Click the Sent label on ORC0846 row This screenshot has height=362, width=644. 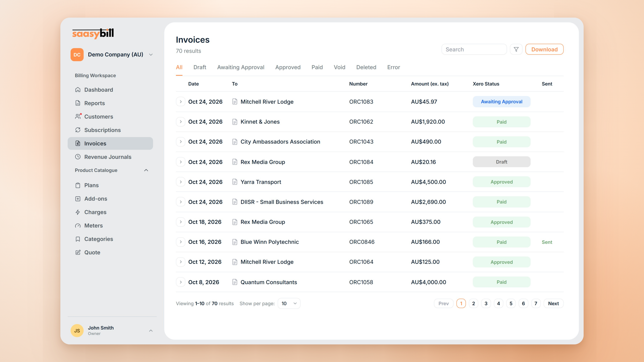pos(547,242)
